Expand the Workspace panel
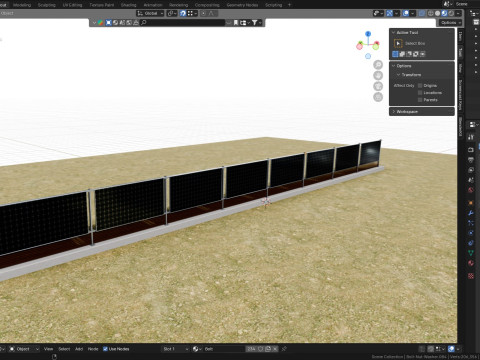The width and height of the screenshot is (480, 360). [x=422, y=111]
